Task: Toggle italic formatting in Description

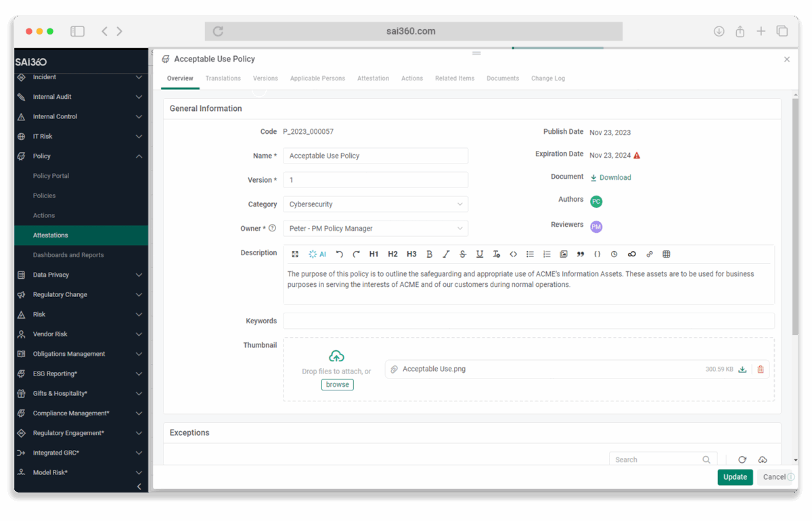Action: coord(446,254)
